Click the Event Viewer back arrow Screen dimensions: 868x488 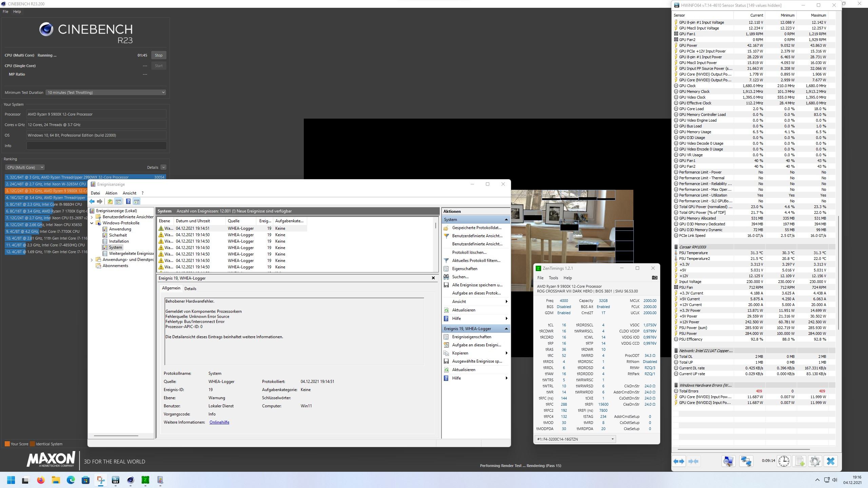tap(92, 202)
